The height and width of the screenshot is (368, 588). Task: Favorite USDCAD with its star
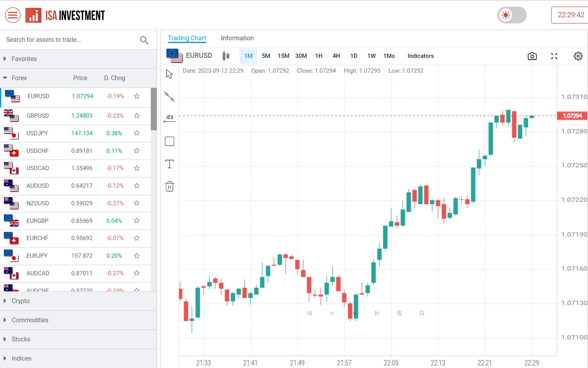pos(137,168)
